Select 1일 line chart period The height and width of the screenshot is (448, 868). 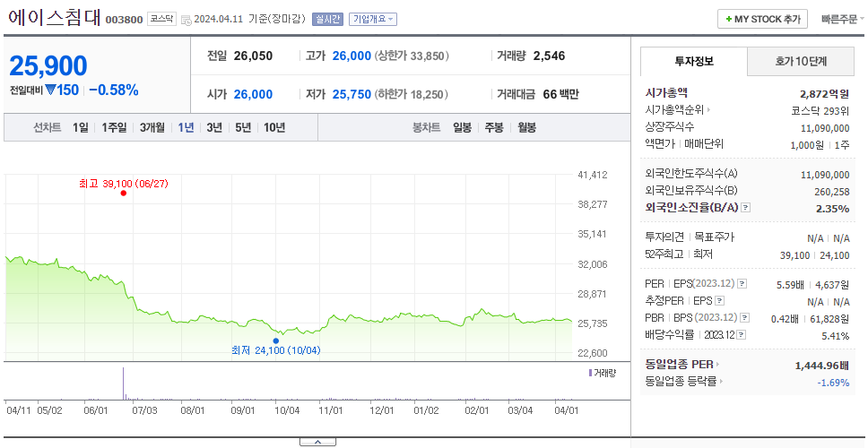click(81, 128)
